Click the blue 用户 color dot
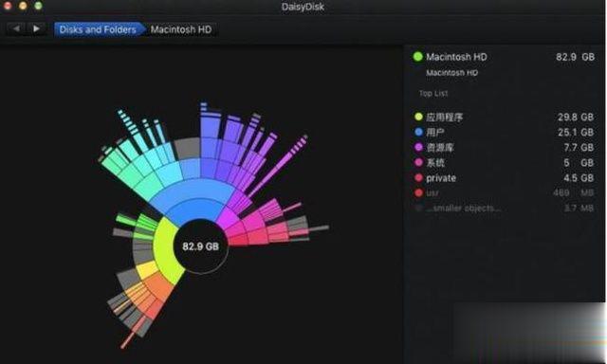 (x=418, y=132)
